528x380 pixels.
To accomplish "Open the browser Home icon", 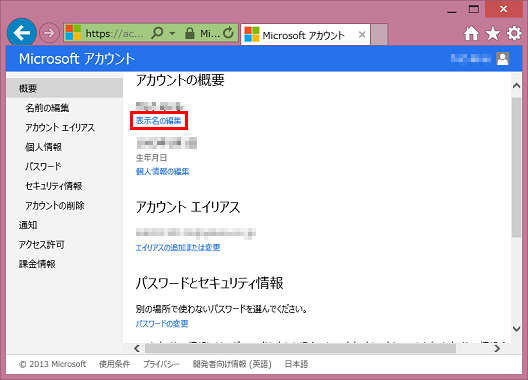I will [x=471, y=33].
